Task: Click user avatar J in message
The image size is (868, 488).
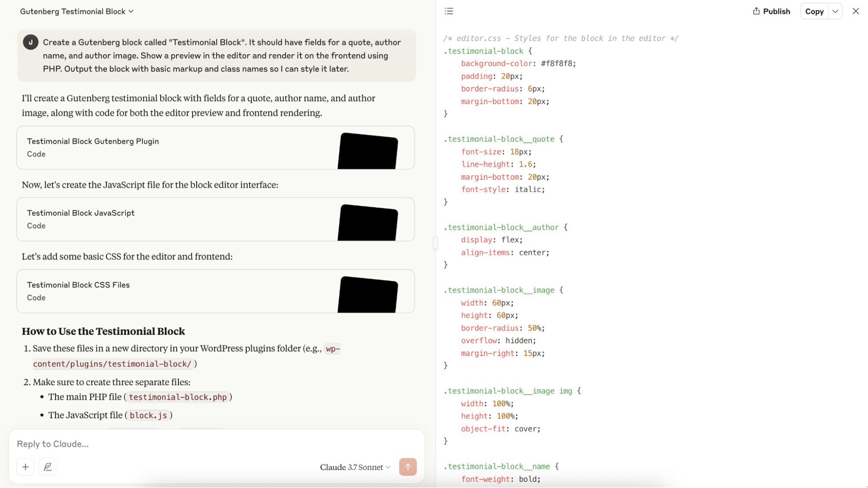Action: (30, 42)
